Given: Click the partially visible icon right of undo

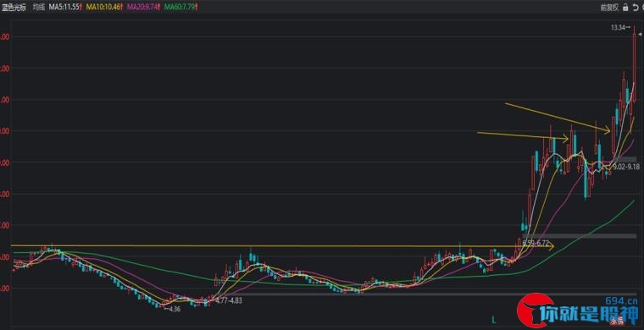Looking at the screenshot, I should coord(642,7).
